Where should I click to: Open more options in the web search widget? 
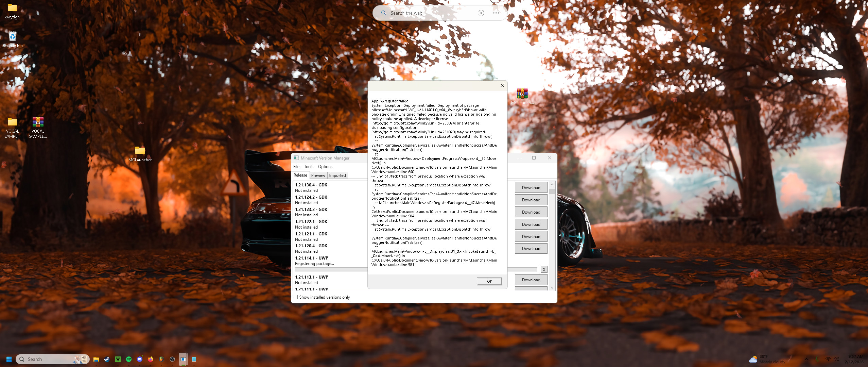(x=496, y=13)
